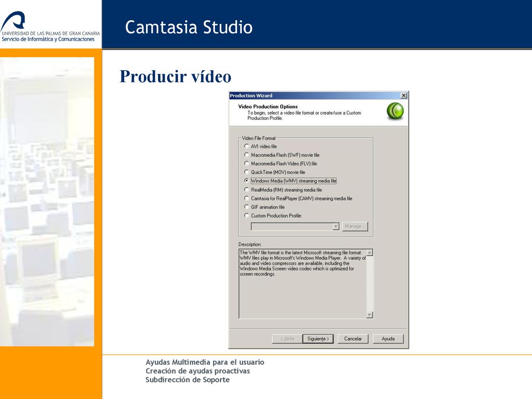Click the green Camtasia logo icon
This screenshot has width=532, height=399.
(395, 111)
